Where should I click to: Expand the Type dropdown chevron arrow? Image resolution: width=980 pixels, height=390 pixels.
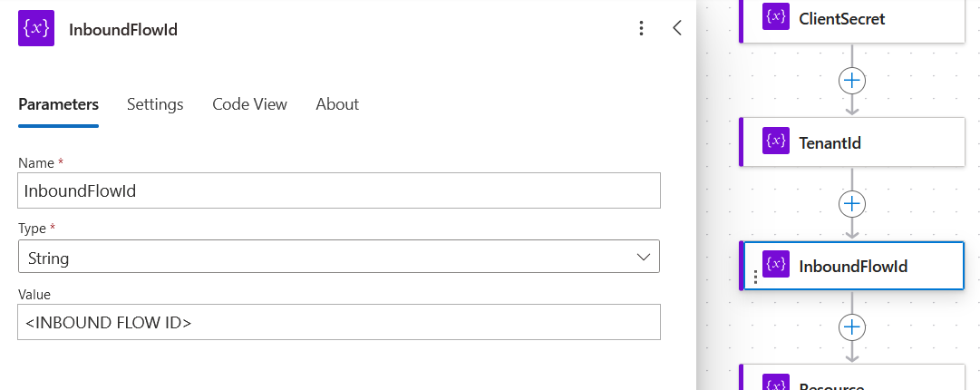[644, 258]
